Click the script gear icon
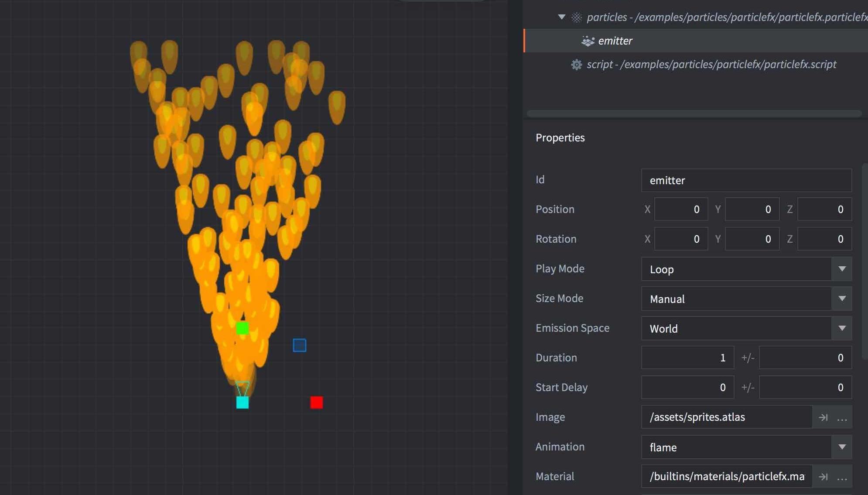868x495 pixels. point(577,65)
